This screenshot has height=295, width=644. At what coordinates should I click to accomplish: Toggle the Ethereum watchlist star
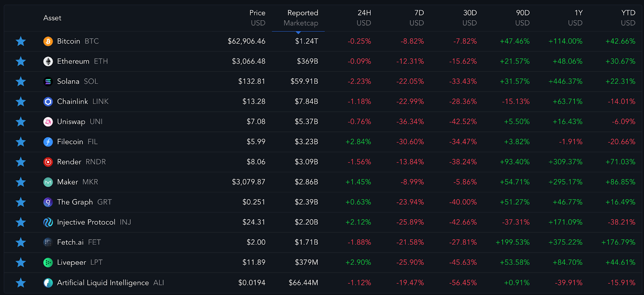[21, 61]
